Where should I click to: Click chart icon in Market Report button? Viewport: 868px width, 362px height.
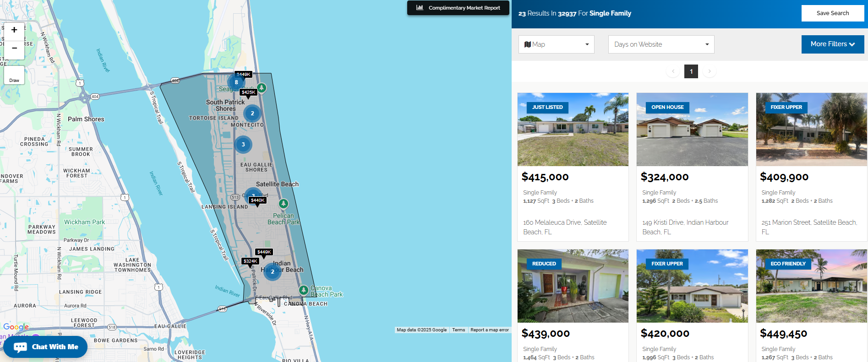(x=420, y=8)
